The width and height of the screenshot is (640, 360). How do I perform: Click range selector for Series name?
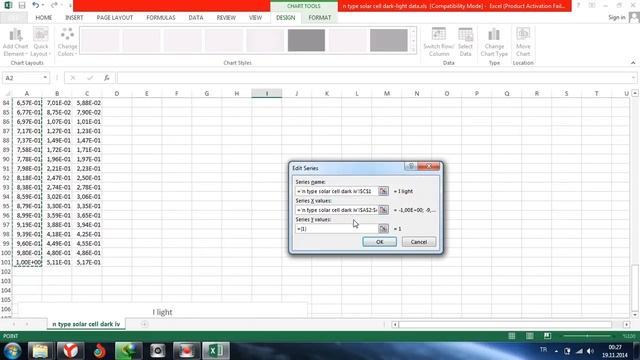(383, 191)
